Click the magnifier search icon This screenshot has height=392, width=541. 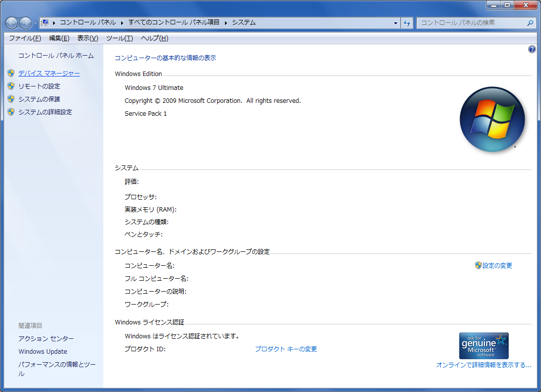click(x=530, y=23)
